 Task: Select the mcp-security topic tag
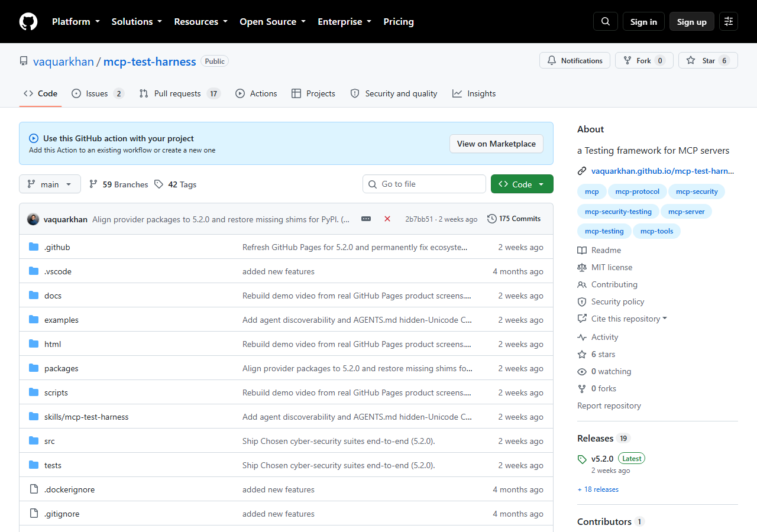(697, 192)
